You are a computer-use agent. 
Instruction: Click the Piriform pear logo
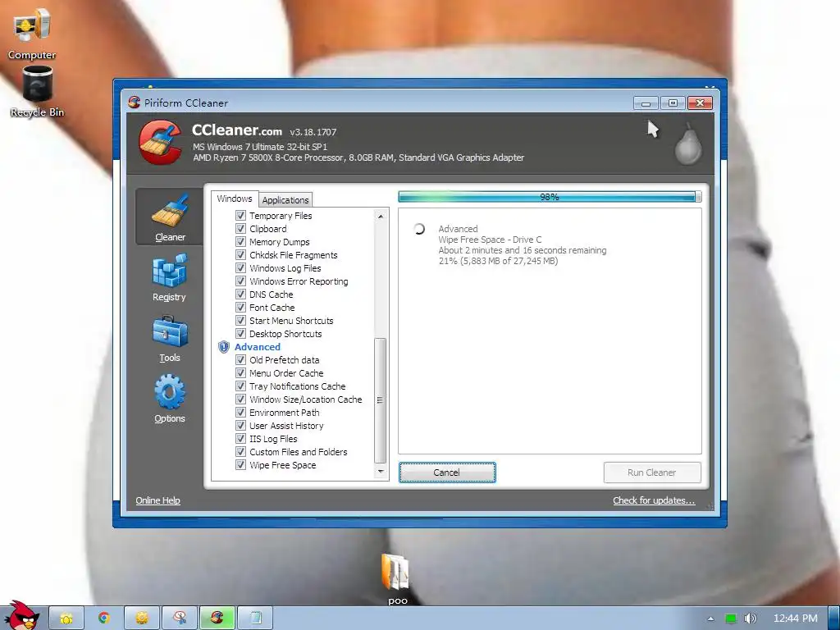(x=688, y=144)
